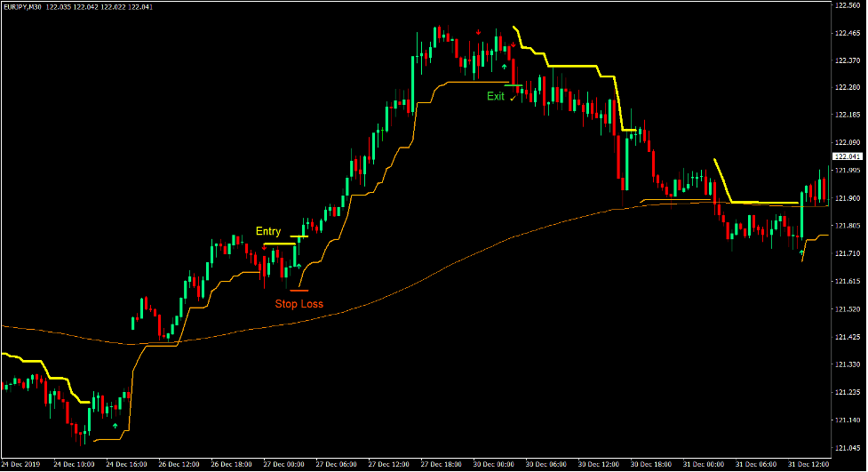Click the red down arrow right of the chart peak

pyautogui.click(x=514, y=45)
